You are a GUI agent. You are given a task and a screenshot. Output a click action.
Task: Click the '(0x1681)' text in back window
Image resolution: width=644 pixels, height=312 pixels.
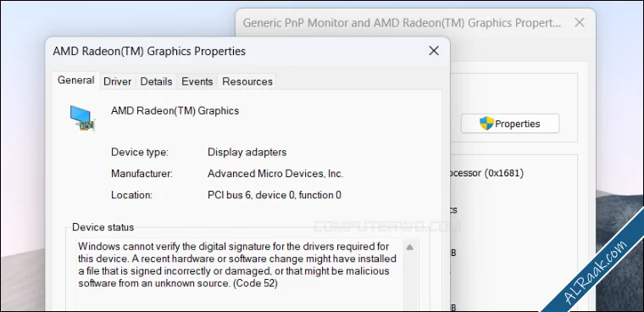[x=505, y=174]
